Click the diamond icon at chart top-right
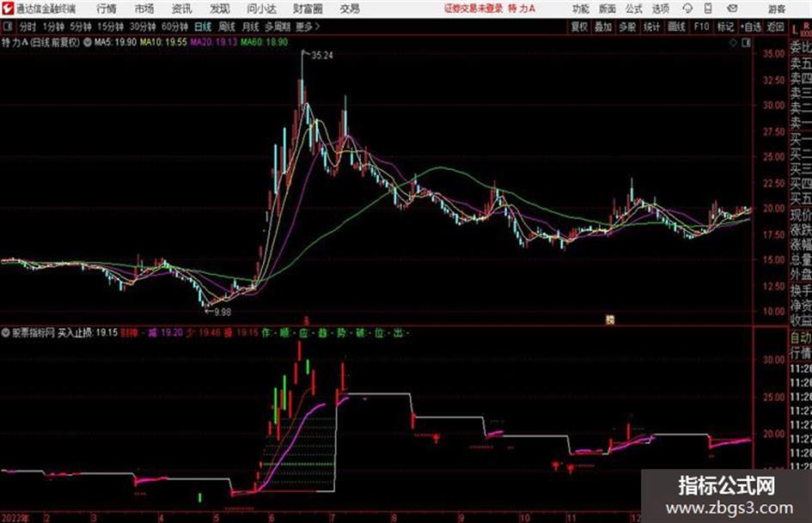 coord(733,43)
